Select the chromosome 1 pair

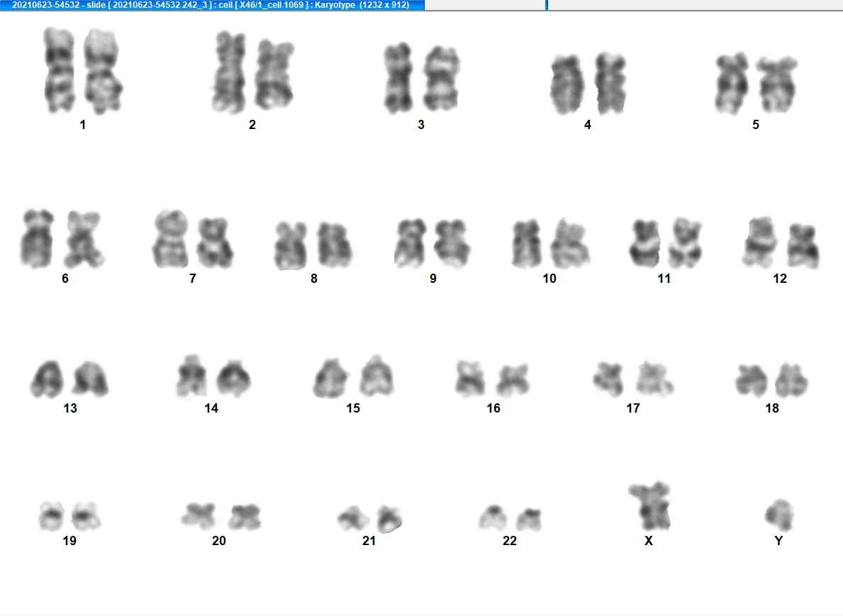pos(83,71)
